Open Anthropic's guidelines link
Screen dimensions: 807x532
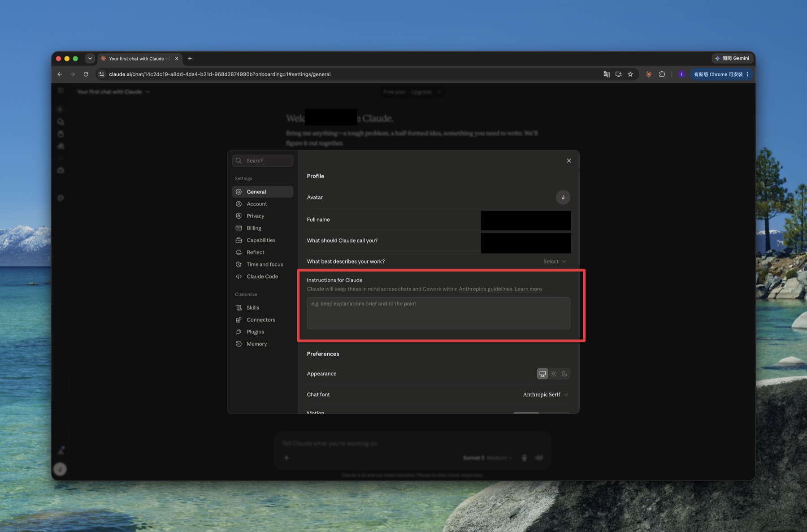click(486, 289)
